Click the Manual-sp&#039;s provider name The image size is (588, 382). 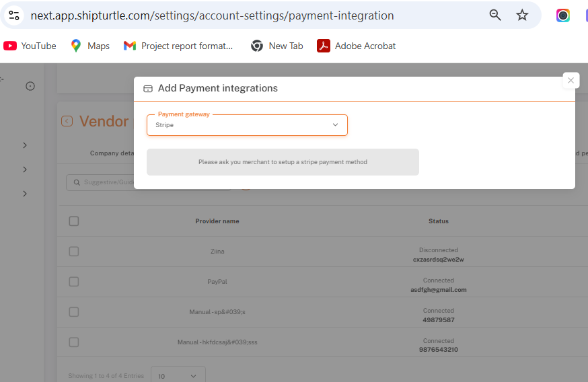tap(217, 312)
